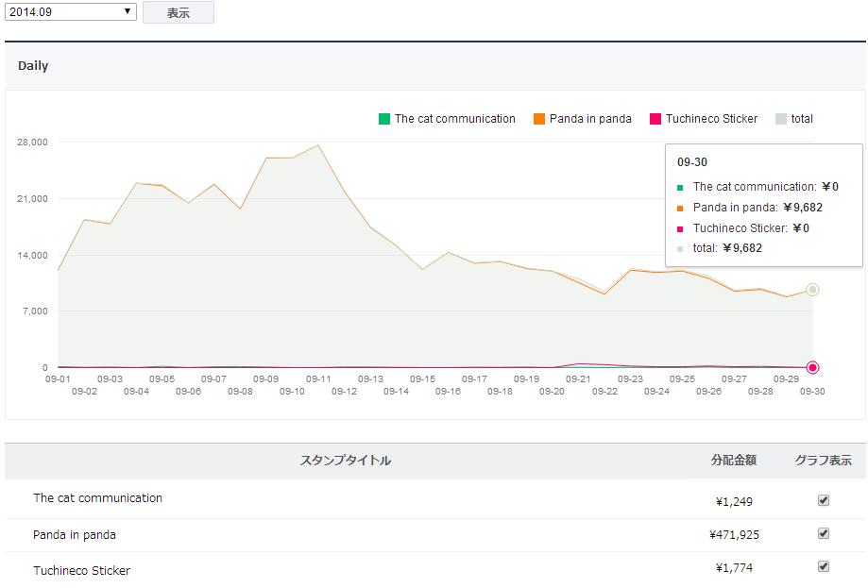Viewport: 868px width, 588px height.
Task: Click the スタンプタイトル column header
Action: (345, 461)
